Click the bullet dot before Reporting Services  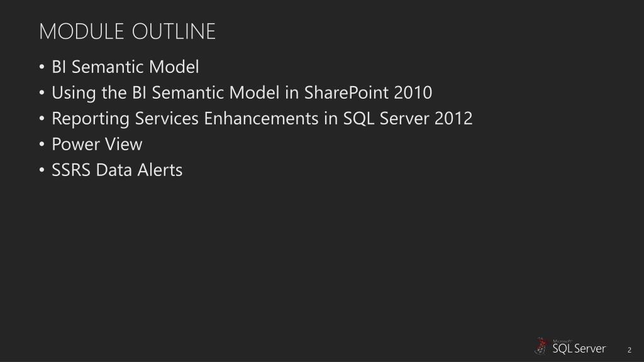tap(42, 119)
